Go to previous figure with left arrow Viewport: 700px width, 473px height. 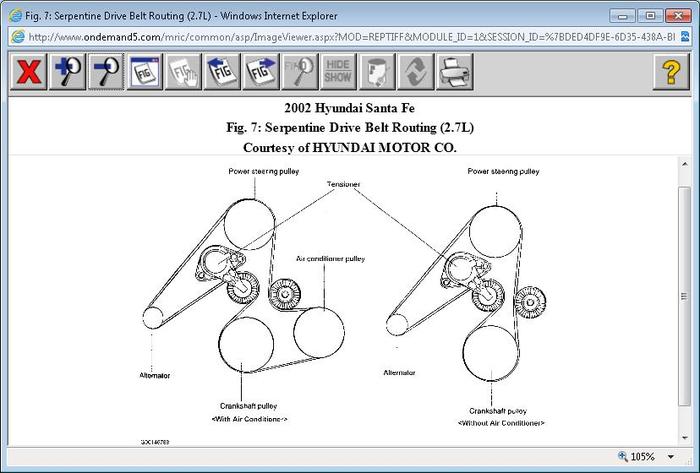pos(222,71)
